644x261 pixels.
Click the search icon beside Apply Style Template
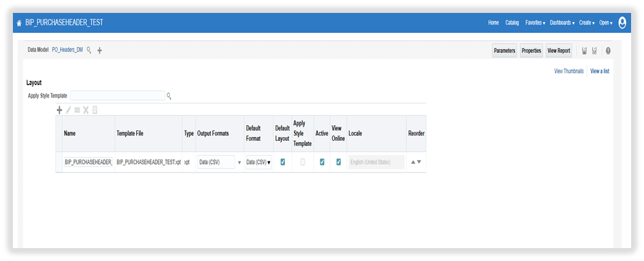tap(169, 96)
